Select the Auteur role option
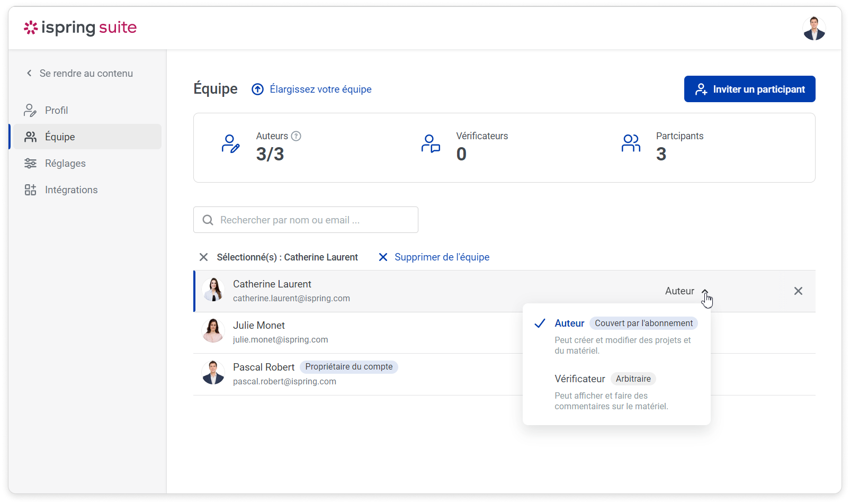The image size is (850, 504). click(x=569, y=323)
